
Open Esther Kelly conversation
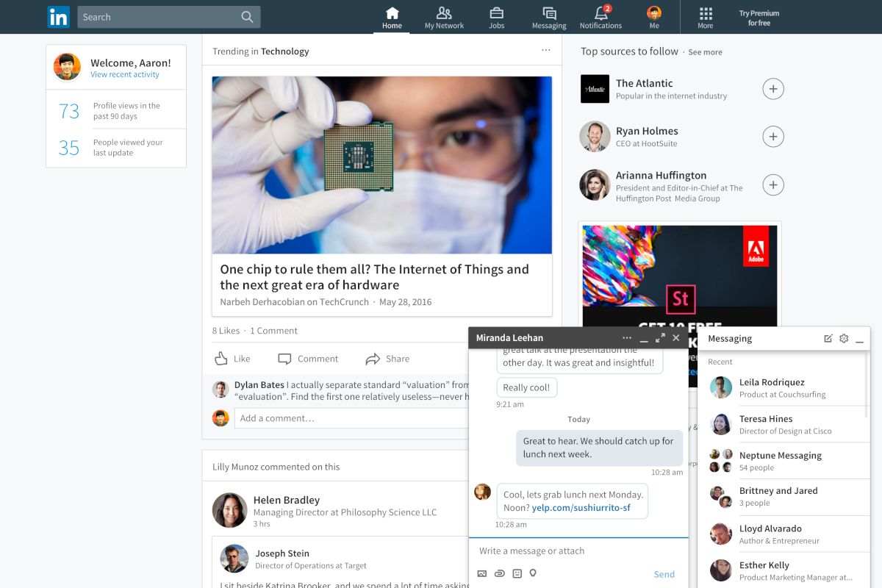coord(784,570)
